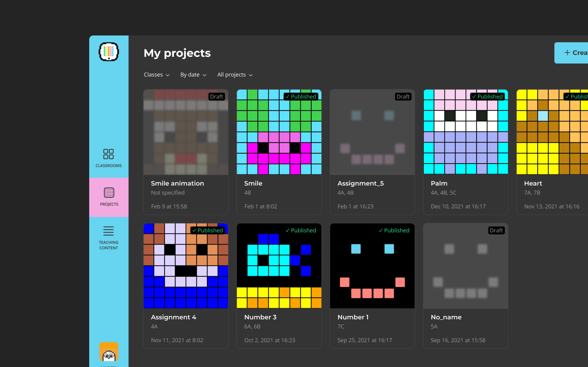Click the Published badge on Palm
The width and height of the screenshot is (588, 367).
(x=487, y=97)
